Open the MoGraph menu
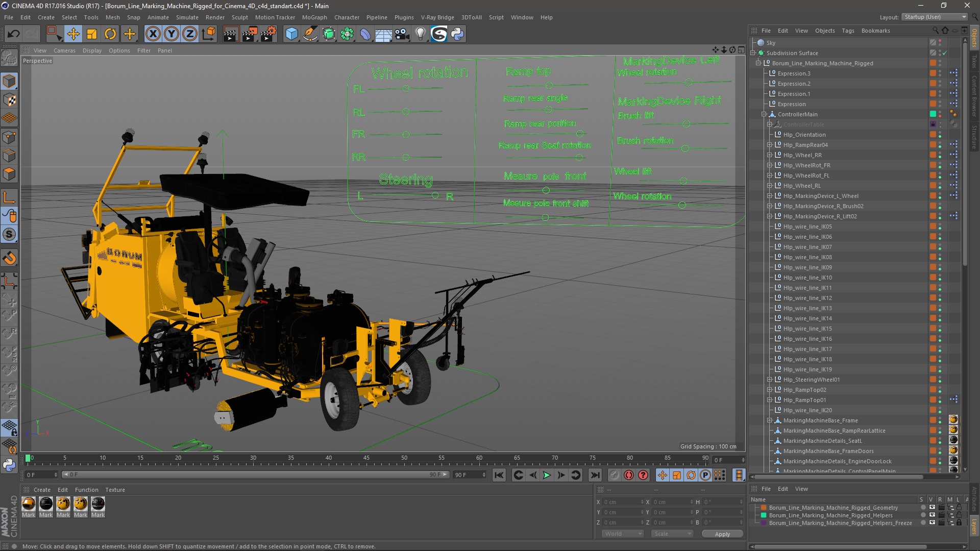The width and height of the screenshot is (980, 551). pyautogui.click(x=314, y=17)
